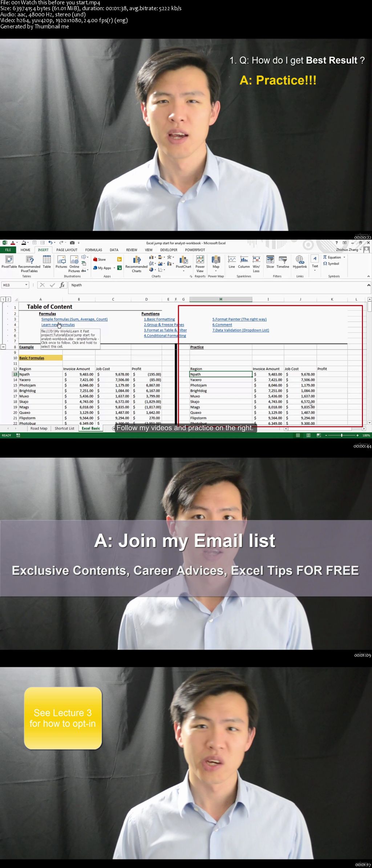Viewport: 372px width, 868px height.
Task: Insert a Table using the ribbon
Action: [47, 261]
